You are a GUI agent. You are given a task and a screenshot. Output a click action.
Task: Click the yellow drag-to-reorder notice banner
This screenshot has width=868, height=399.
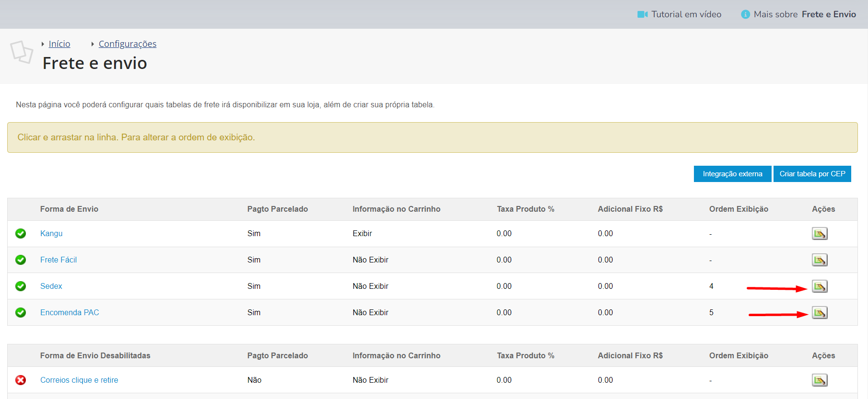(x=433, y=137)
